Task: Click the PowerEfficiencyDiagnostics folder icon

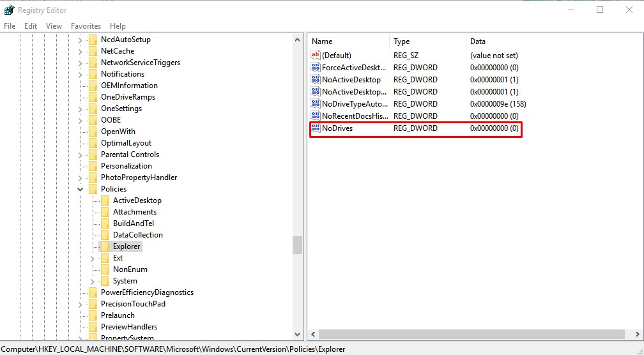Action: (93, 292)
